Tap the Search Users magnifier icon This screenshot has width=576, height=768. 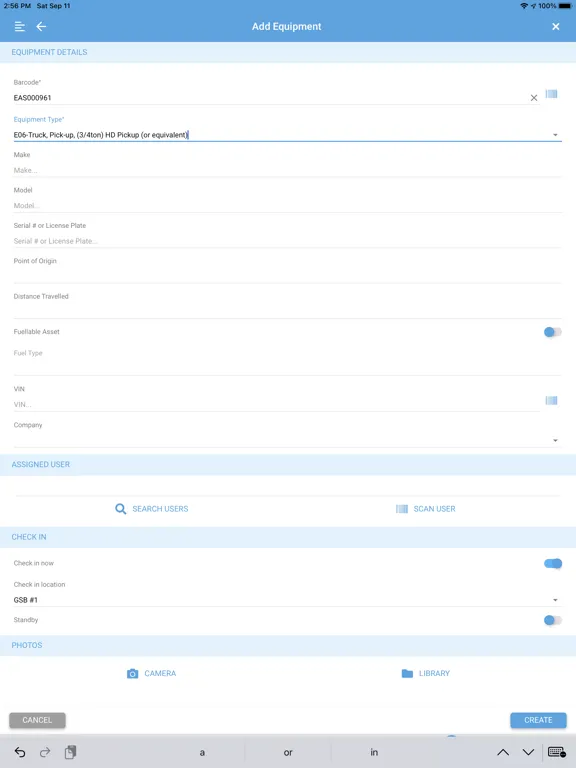120,509
